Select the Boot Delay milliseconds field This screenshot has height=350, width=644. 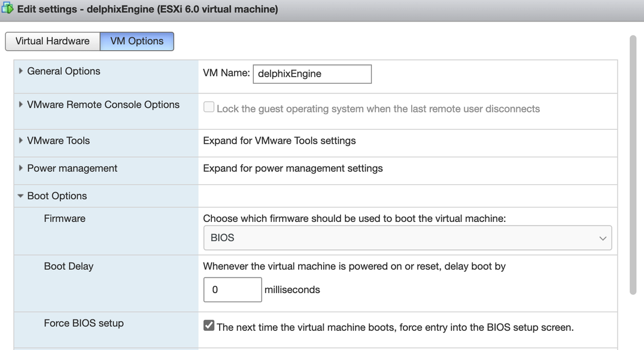[x=232, y=290]
